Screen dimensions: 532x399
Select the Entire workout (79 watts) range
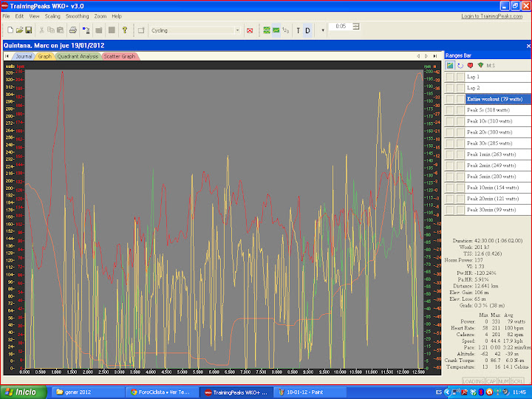tap(498, 99)
